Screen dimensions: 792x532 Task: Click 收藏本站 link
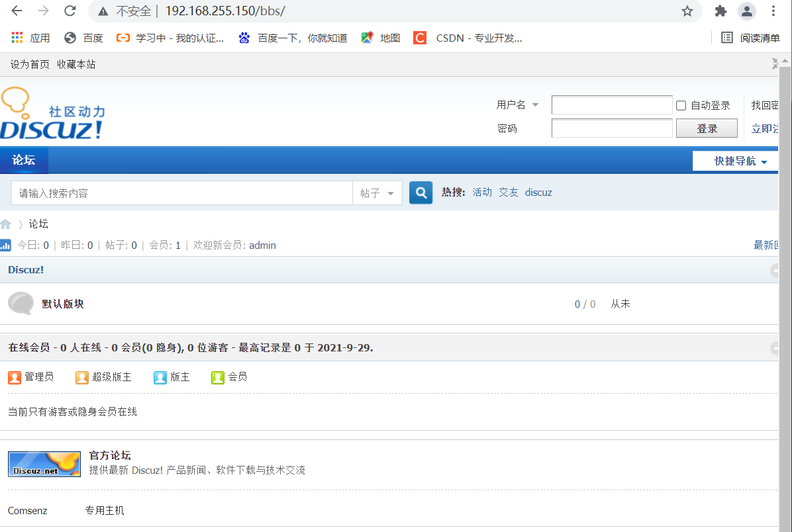(x=76, y=65)
